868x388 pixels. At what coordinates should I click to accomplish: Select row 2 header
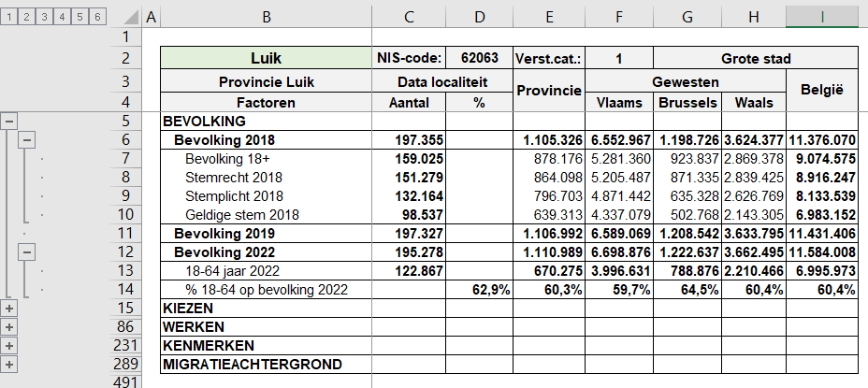pyautogui.click(x=124, y=58)
